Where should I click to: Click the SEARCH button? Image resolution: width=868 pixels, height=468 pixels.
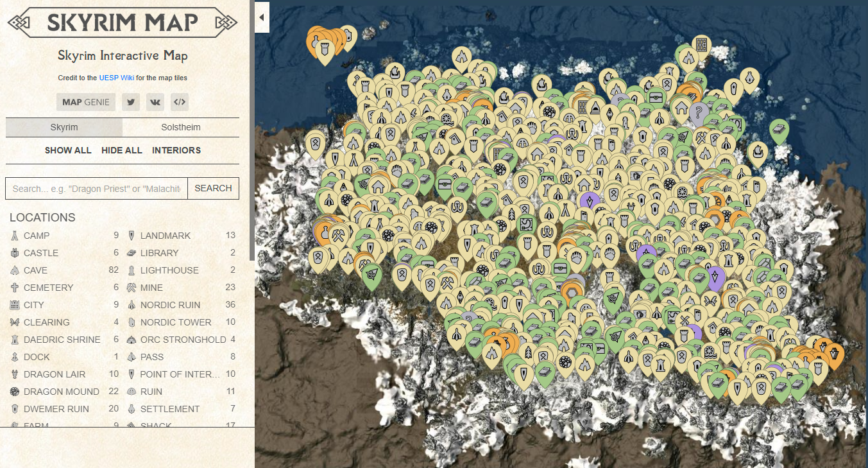point(213,188)
